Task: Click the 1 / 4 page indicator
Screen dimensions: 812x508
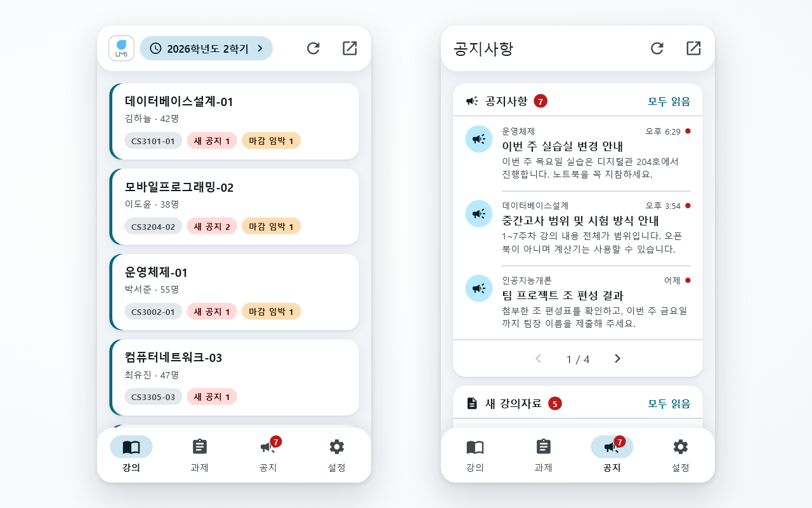Action: [x=578, y=359]
